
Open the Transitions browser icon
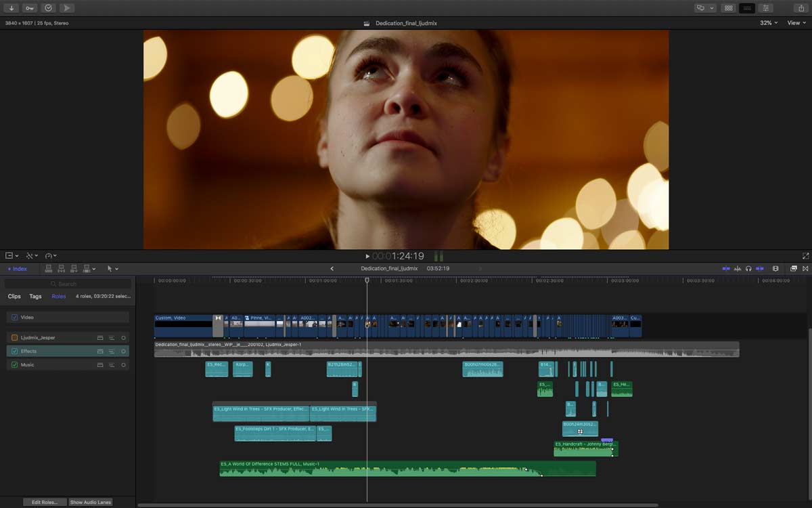805,269
